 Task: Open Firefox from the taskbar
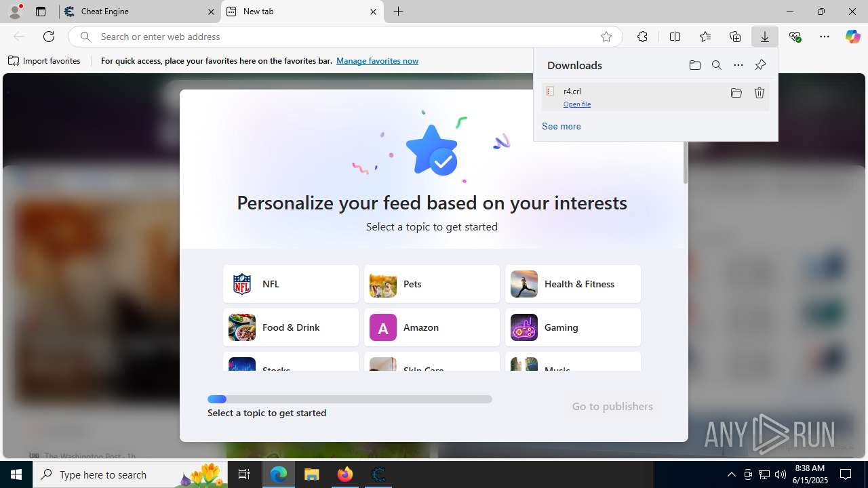(x=345, y=474)
